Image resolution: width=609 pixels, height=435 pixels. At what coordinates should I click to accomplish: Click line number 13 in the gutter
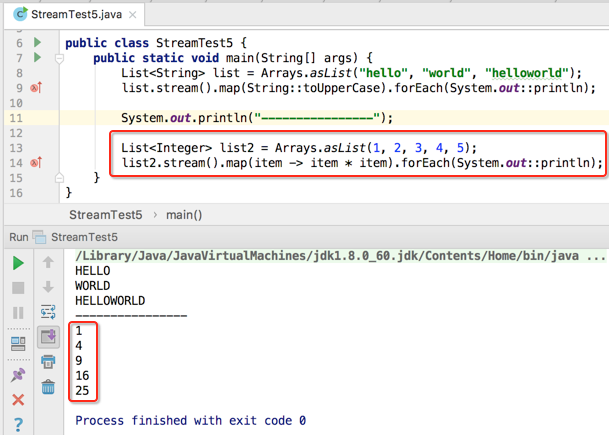click(16, 148)
